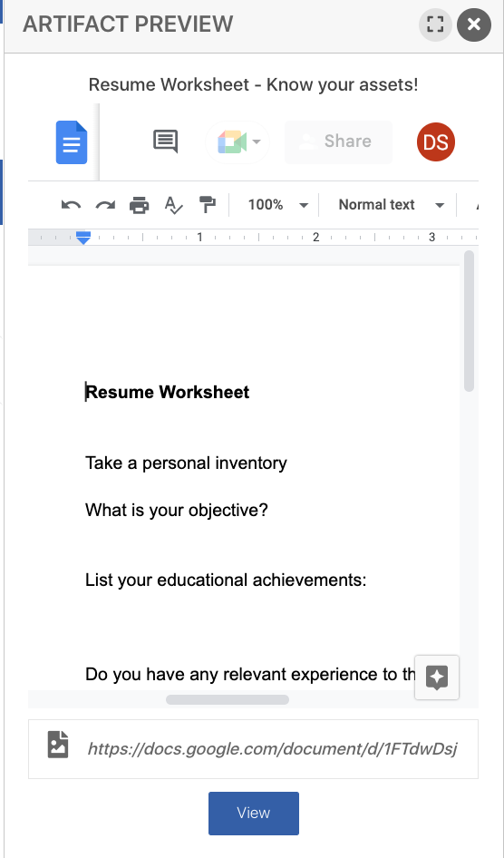
Task: Click the Print icon
Action: [139, 205]
